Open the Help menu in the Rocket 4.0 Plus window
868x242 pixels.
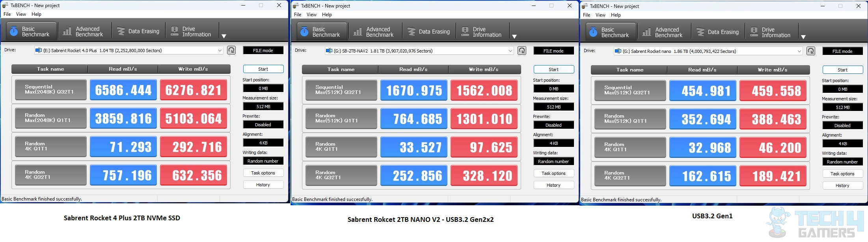[x=36, y=14]
